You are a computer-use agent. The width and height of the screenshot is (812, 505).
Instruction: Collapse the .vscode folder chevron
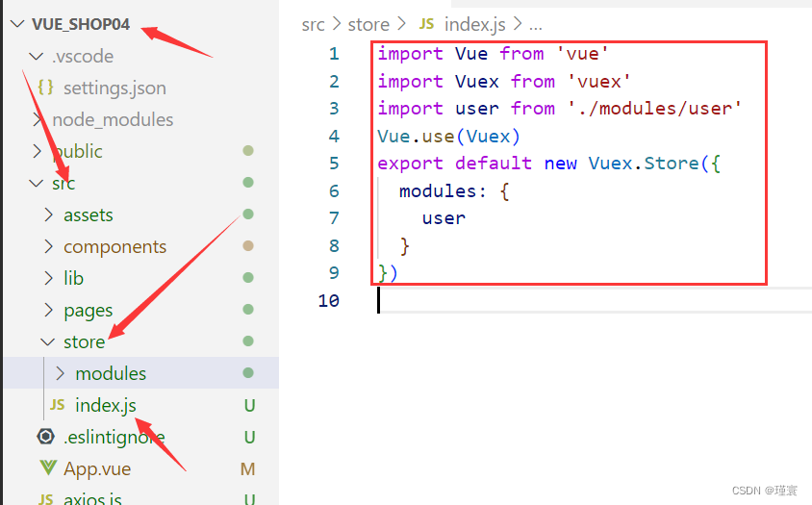(36, 56)
